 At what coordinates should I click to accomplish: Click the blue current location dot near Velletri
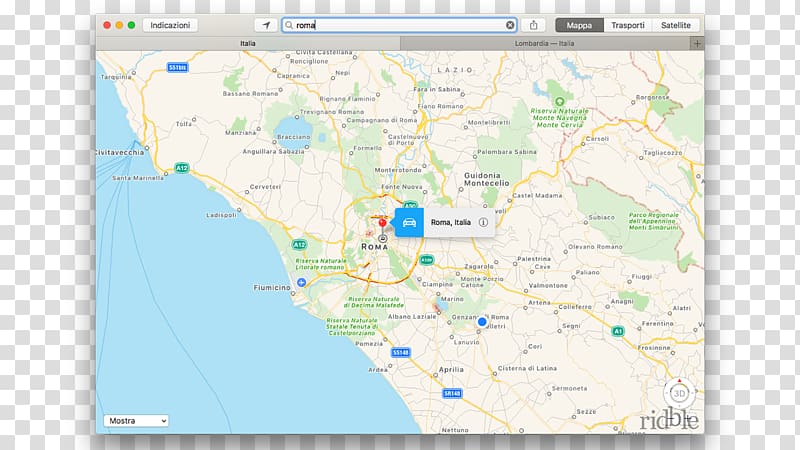tap(482, 321)
